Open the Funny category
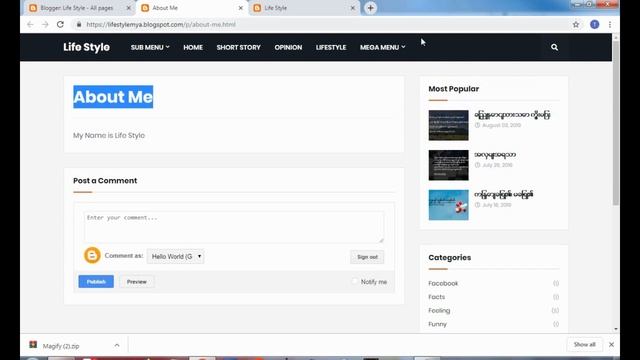 tap(437, 324)
